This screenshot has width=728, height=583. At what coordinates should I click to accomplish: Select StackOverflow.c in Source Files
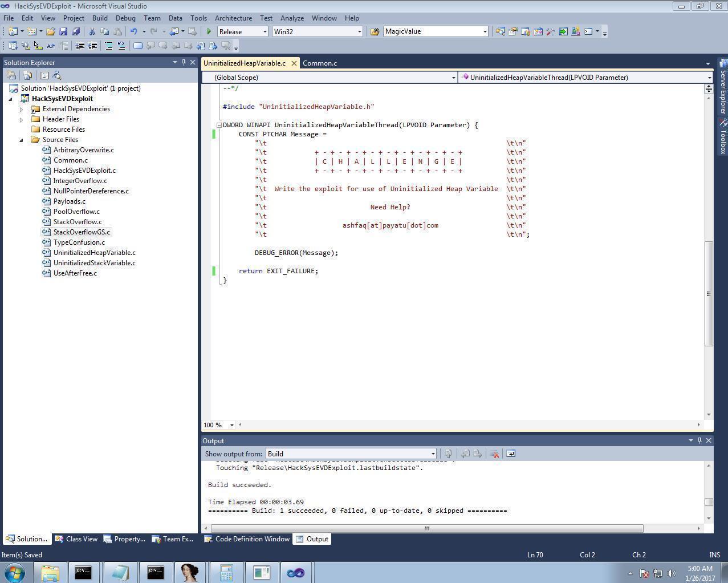[x=78, y=222]
